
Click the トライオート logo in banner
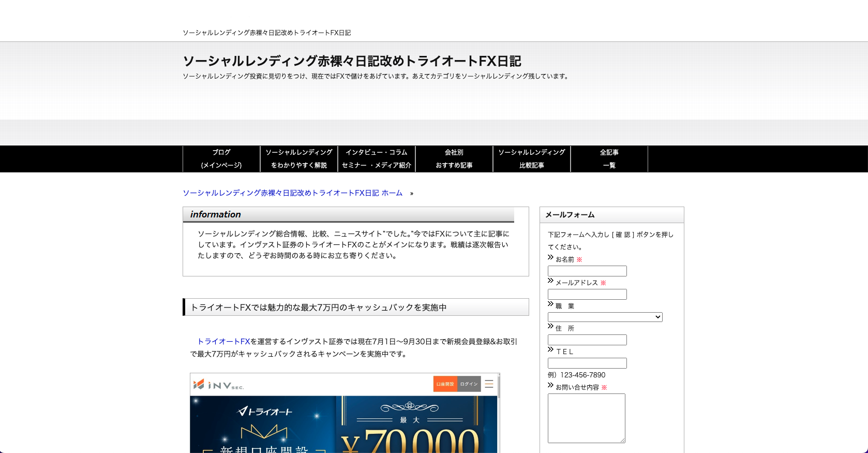(x=265, y=412)
